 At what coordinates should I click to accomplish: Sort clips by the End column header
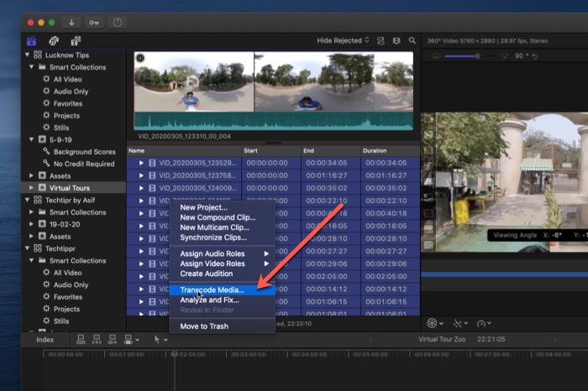pos(331,150)
